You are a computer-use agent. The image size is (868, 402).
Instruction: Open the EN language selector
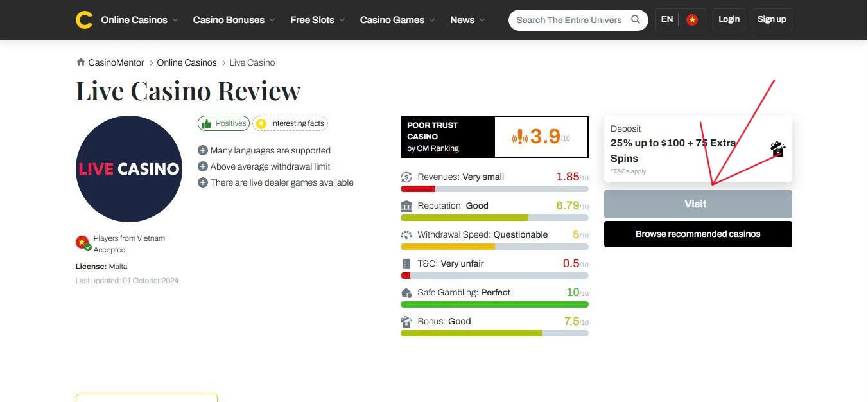click(x=667, y=19)
